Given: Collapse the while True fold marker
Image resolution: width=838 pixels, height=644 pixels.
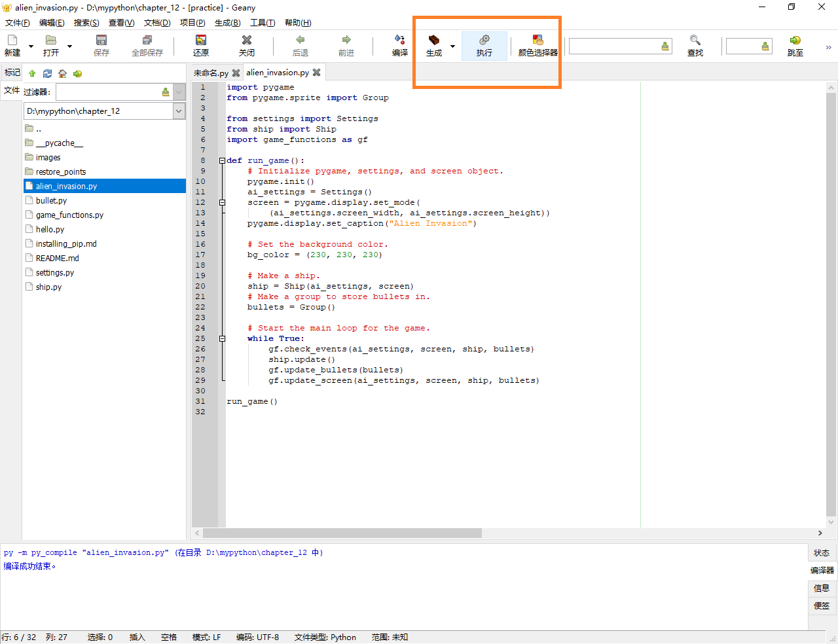Looking at the screenshot, I should coord(222,338).
